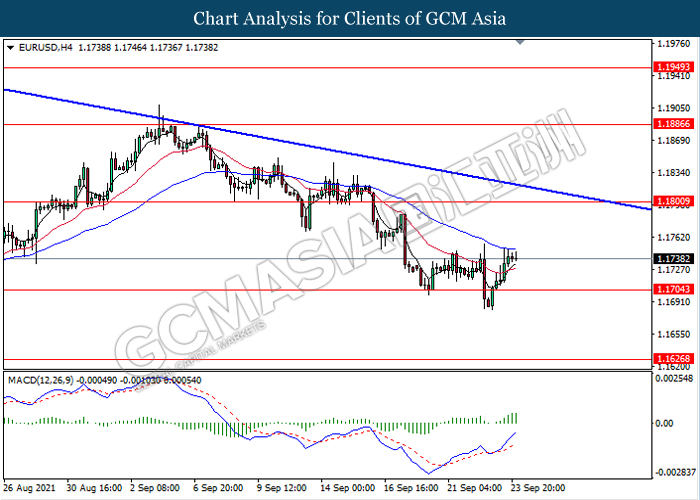The image size is (700, 500).
Task: Click the 1.17270 price axis value
Action: [x=673, y=270]
